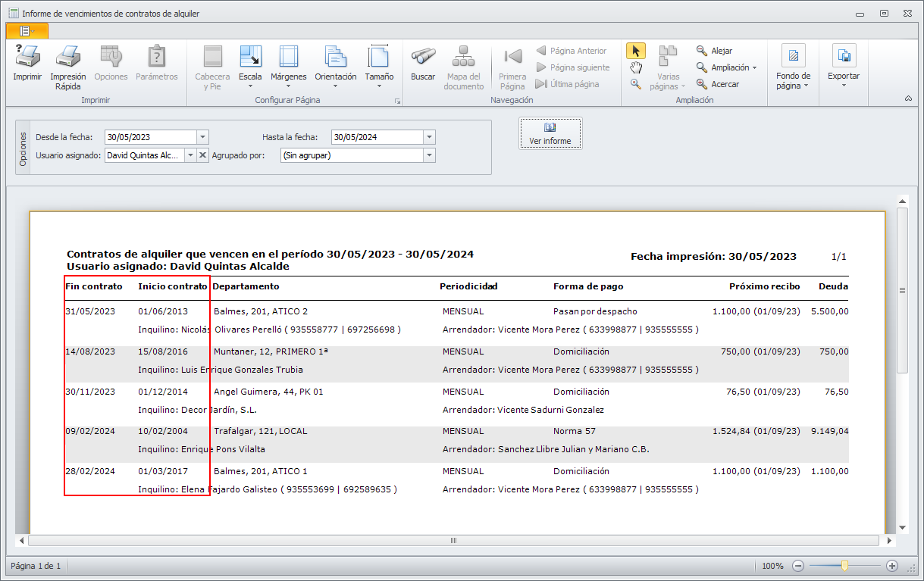The height and width of the screenshot is (581, 924).
Task: Click the Impresión Rápida icon
Action: [x=68, y=58]
